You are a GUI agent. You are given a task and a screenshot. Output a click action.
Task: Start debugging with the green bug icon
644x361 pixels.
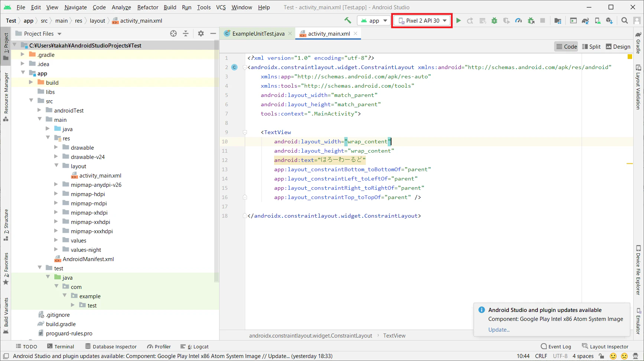coord(494,20)
